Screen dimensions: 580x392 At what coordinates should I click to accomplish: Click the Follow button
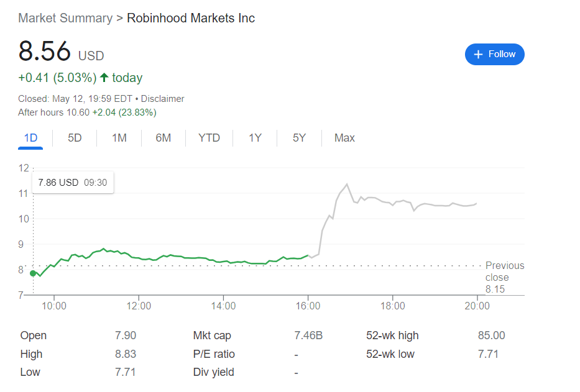point(494,55)
